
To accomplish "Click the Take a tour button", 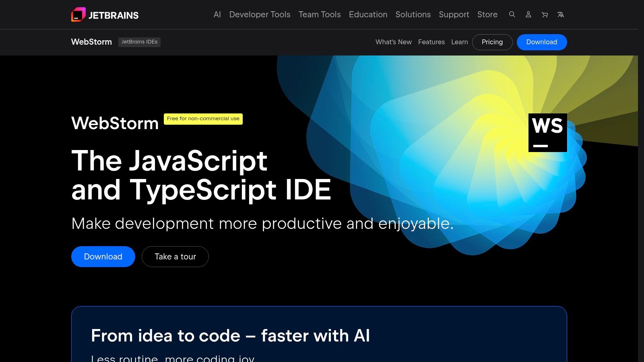I will [x=175, y=256].
